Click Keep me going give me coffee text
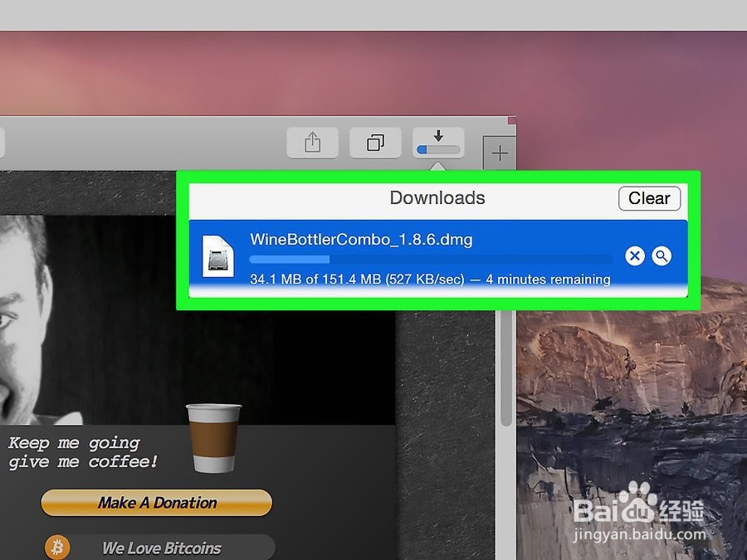This screenshot has height=560, width=747. [82, 453]
